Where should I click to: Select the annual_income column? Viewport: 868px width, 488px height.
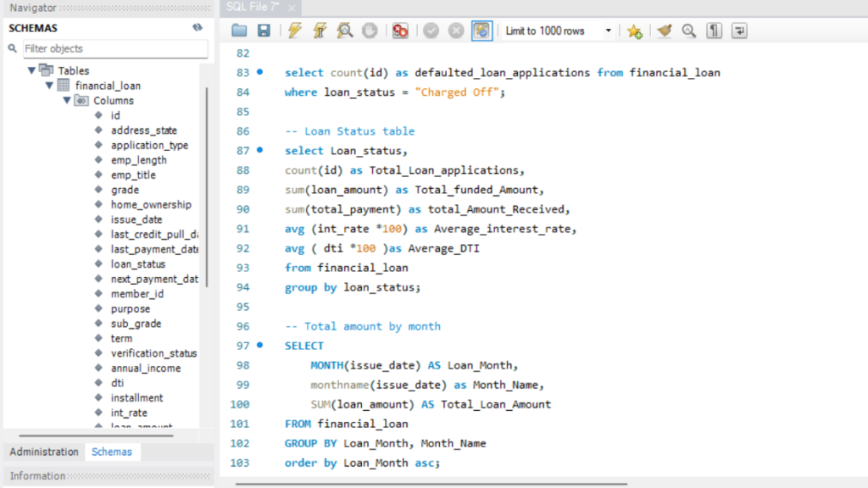146,368
